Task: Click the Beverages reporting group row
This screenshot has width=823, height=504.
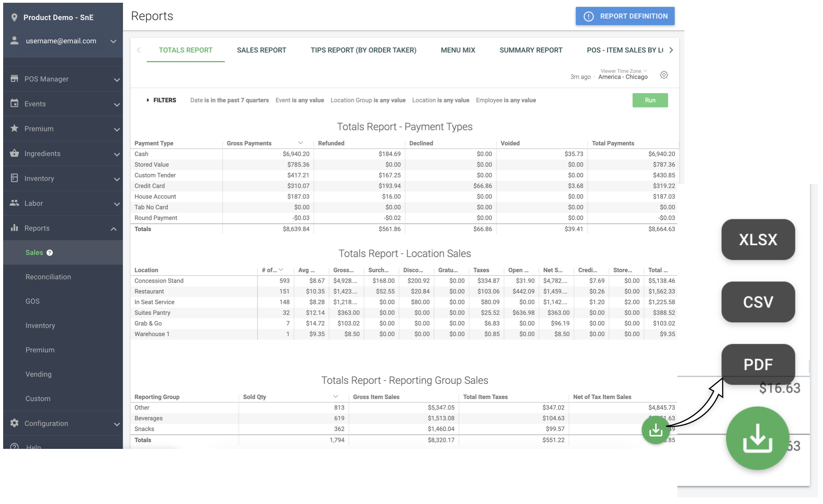Action: click(404, 418)
